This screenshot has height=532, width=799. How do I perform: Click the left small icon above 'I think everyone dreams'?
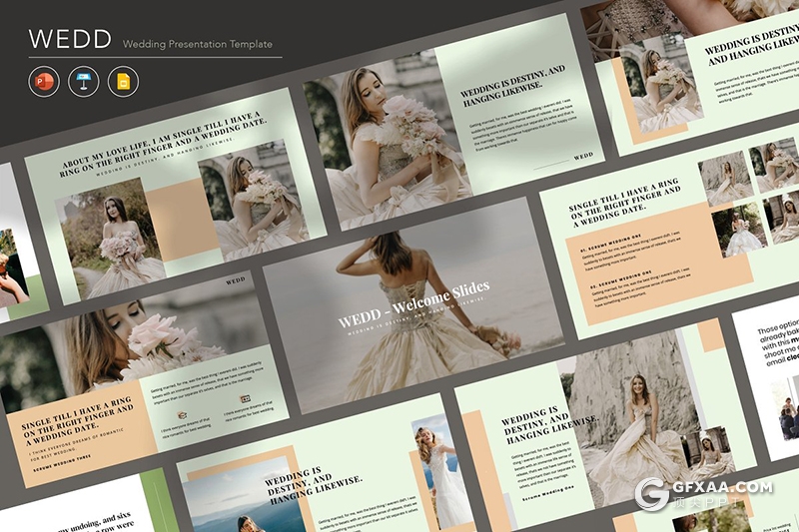(182, 414)
